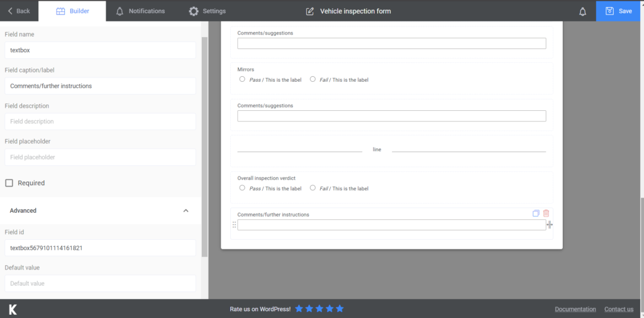This screenshot has height=318, width=644.
Task: Switch to the Builder tab
Action: (x=72, y=11)
